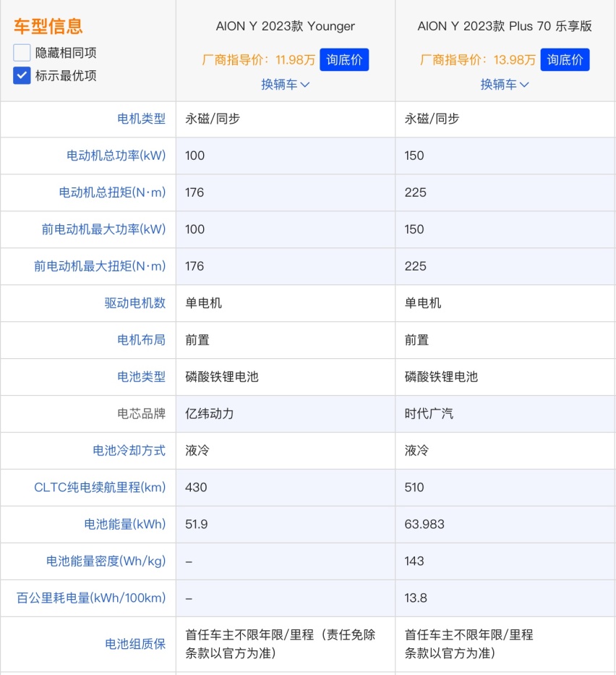
Task: Open the 电池能量(kWh) parameter link
Action: [125, 525]
